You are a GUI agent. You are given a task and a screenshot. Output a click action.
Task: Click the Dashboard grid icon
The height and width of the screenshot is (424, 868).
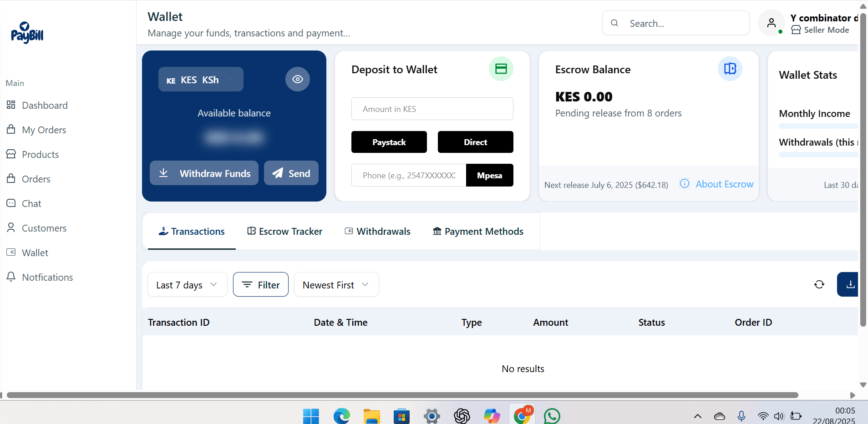point(11,105)
